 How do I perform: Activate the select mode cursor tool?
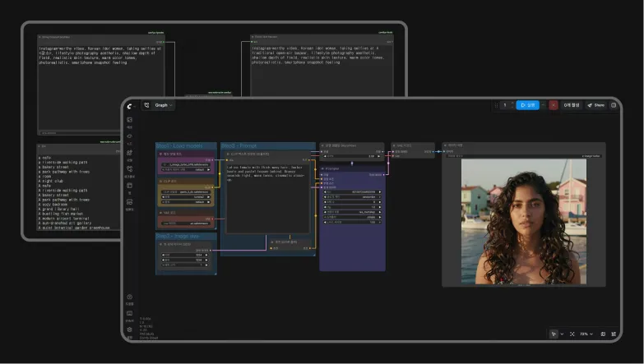click(x=554, y=334)
